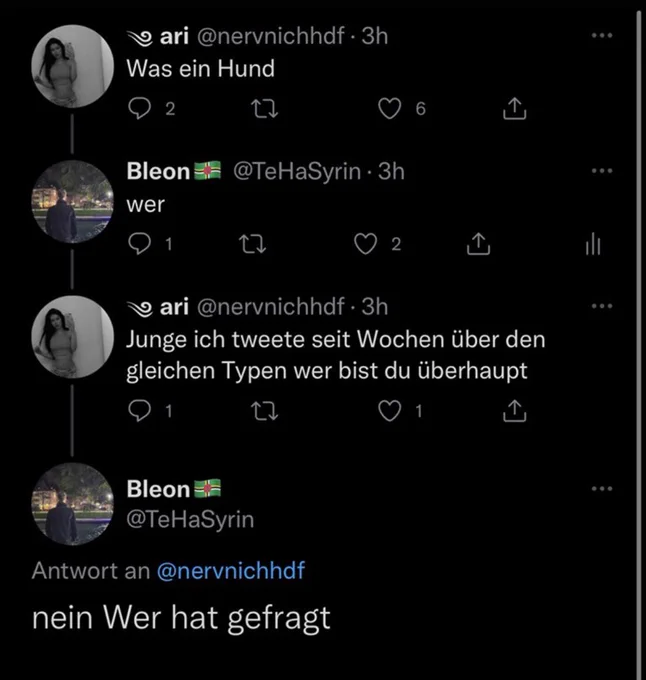View analytics for the "wer" tweet
The width and height of the screenshot is (646, 680).
593,244
